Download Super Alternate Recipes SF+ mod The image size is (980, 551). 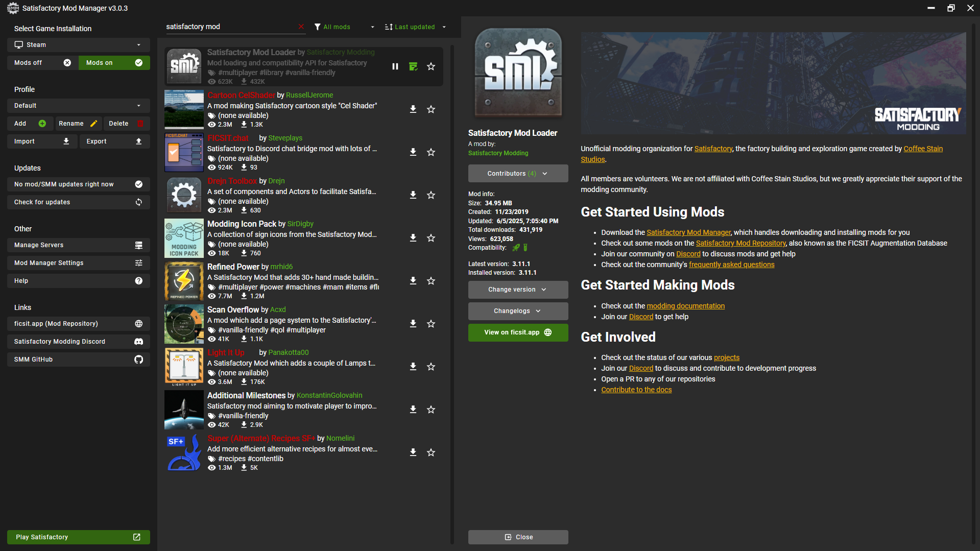point(413,452)
